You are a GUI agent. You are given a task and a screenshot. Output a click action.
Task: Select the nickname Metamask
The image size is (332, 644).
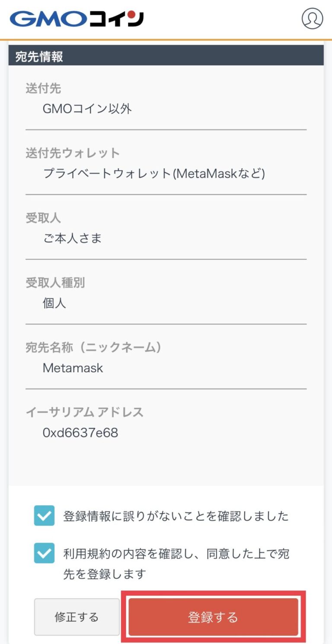pos(72,368)
